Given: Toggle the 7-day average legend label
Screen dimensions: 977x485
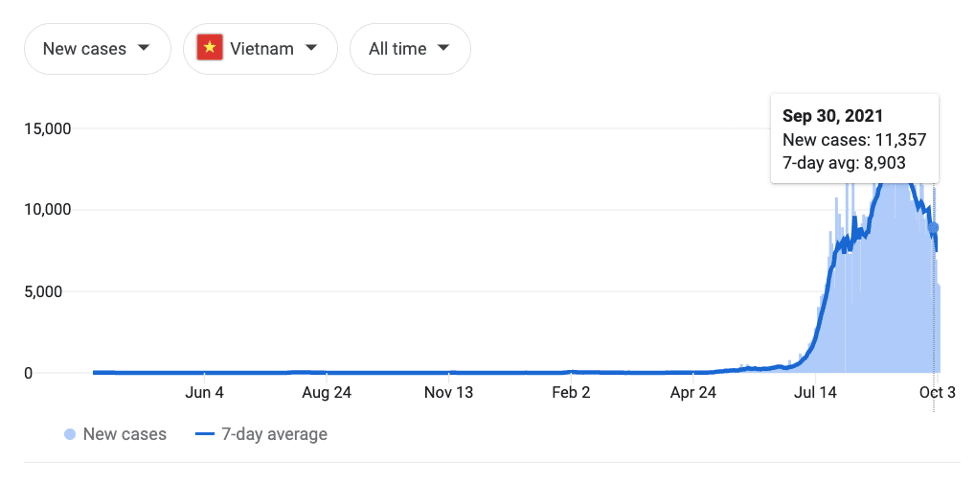Looking at the screenshot, I should [x=274, y=435].
